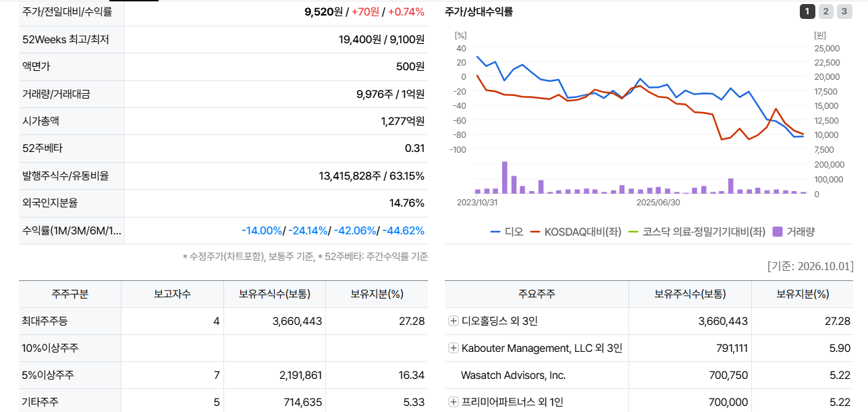
Task: Click the 발행주식수/유동비율 row label
Action: [x=65, y=176]
